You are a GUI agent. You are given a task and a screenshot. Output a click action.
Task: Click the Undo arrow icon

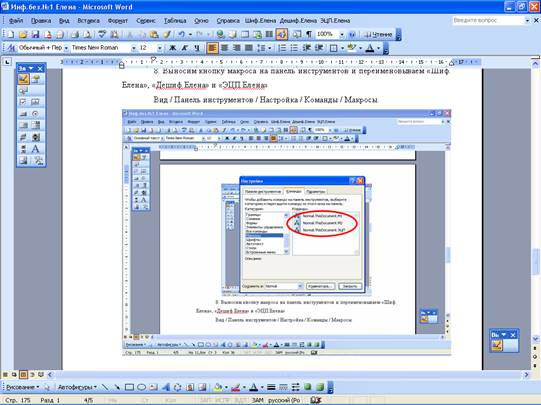[181, 34]
